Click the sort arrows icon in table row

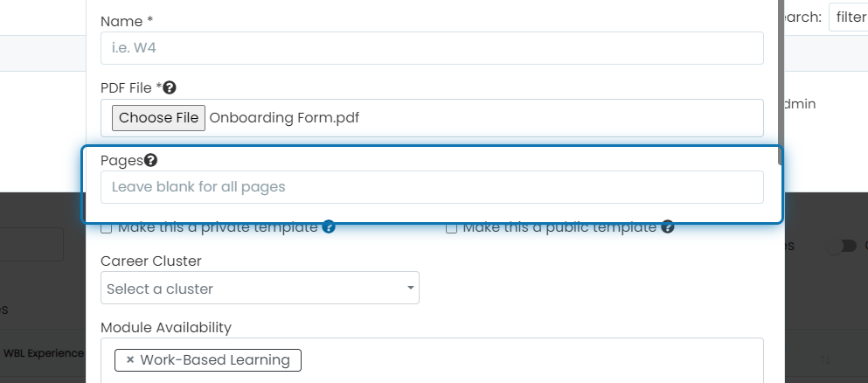click(x=825, y=359)
